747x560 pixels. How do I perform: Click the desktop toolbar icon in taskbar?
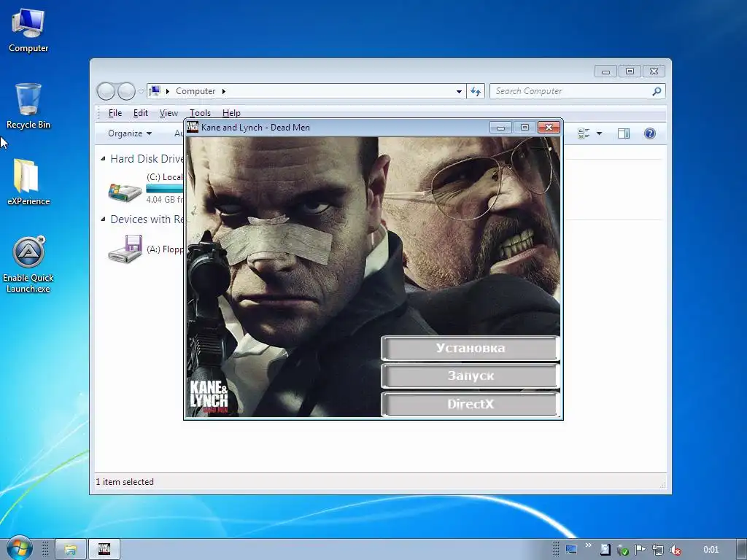[571, 550]
